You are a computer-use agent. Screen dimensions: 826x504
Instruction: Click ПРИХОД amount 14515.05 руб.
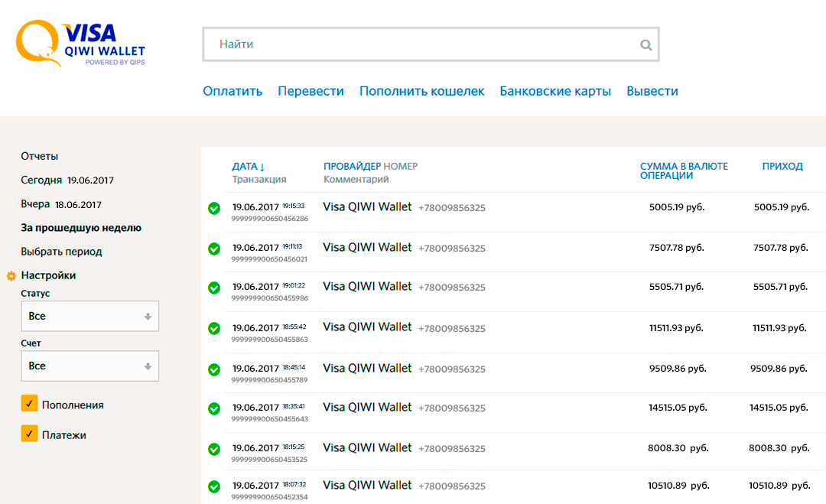(x=779, y=408)
